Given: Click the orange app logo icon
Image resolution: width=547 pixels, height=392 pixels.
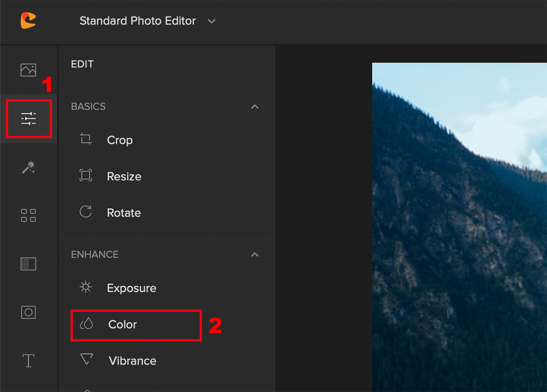Looking at the screenshot, I should pos(28,21).
